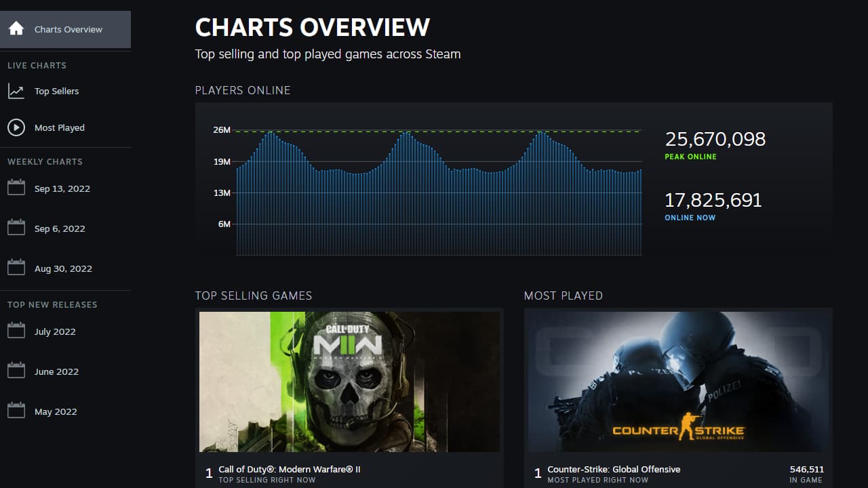Open the Top Selling Games section heading

[254, 296]
